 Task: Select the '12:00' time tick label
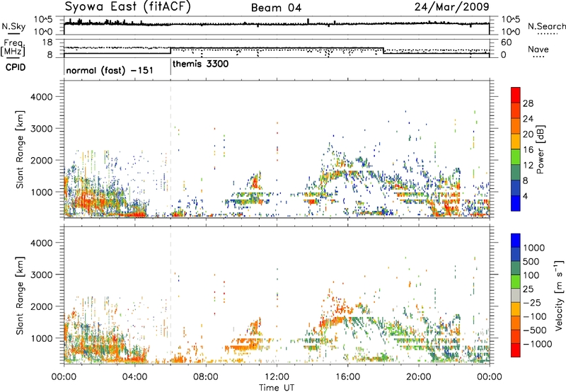click(x=277, y=377)
